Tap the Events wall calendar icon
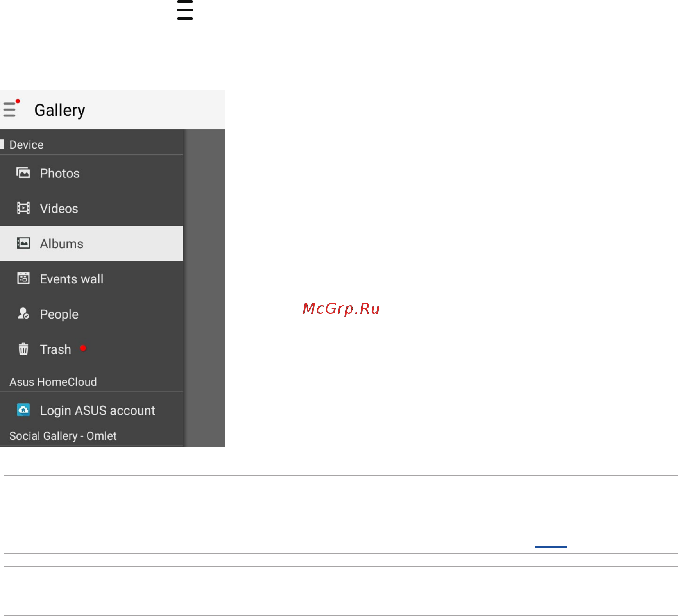 (x=23, y=278)
